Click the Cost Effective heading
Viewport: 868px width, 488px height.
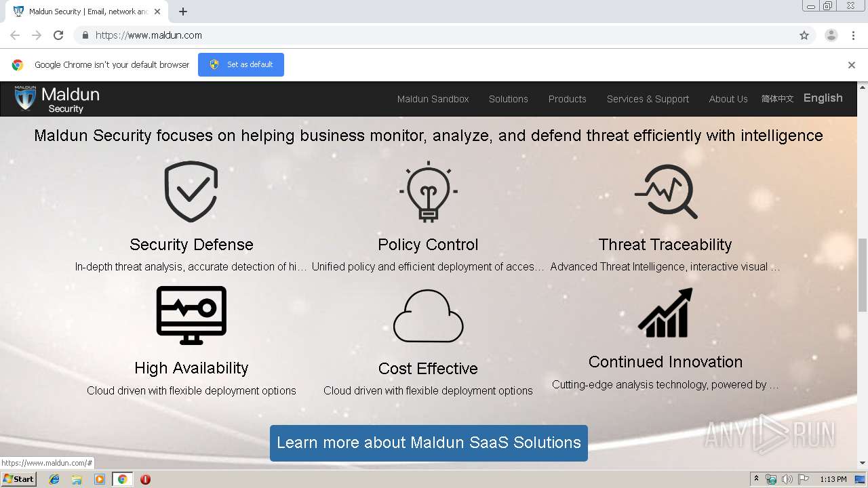(428, 369)
